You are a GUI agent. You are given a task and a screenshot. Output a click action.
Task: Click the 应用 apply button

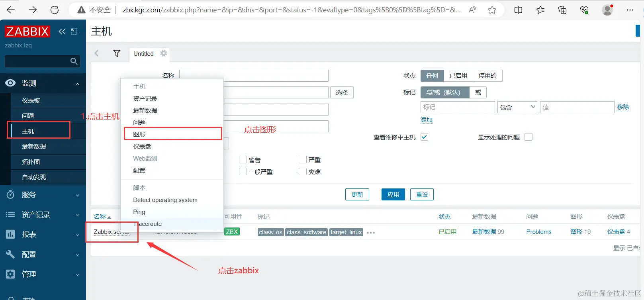(x=393, y=194)
